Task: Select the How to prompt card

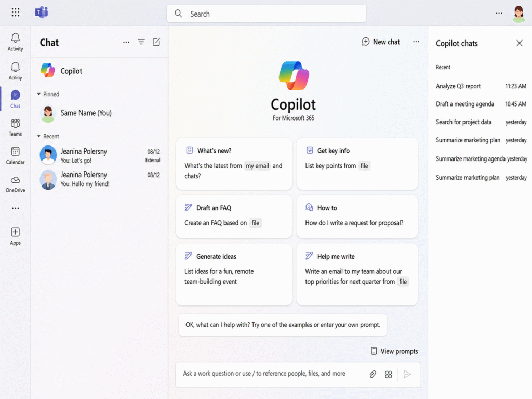Action: click(357, 217)
